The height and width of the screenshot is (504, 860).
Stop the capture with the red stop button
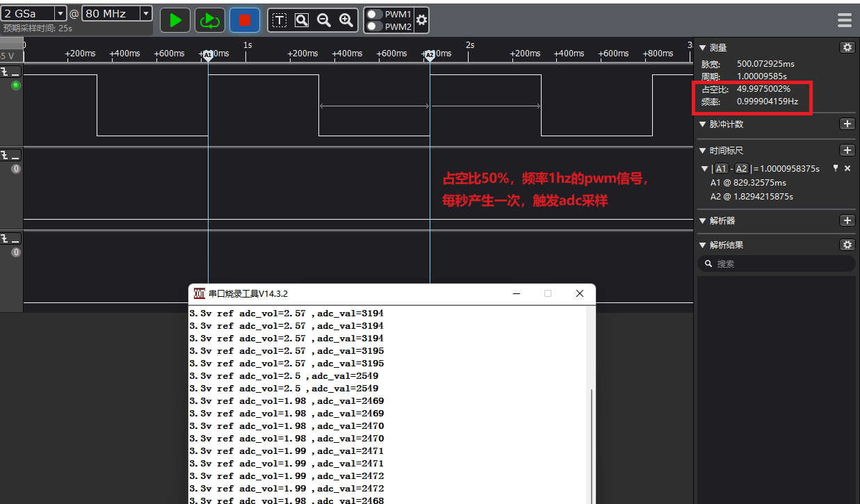244,20
